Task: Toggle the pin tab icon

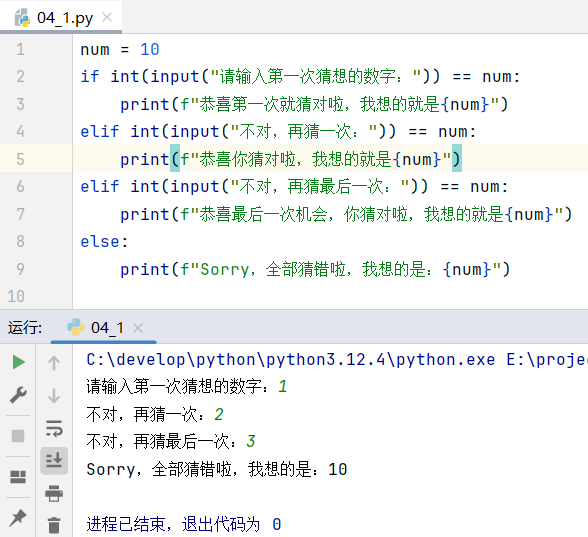Action: point(18,518)
